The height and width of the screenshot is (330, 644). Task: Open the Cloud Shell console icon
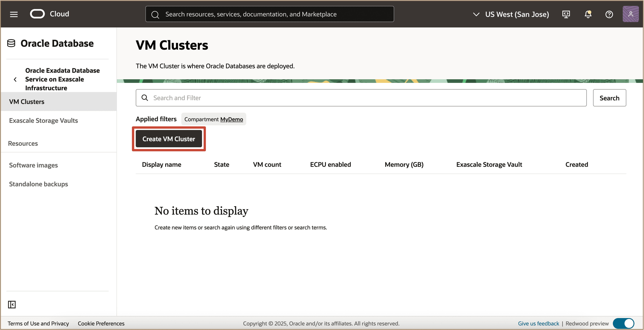566,14
